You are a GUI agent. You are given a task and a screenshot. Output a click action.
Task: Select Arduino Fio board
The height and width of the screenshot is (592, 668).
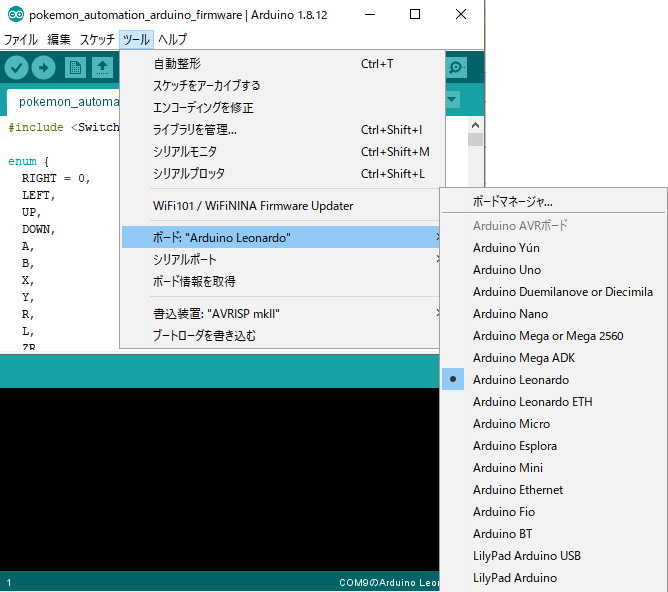[x=554, y=512]
